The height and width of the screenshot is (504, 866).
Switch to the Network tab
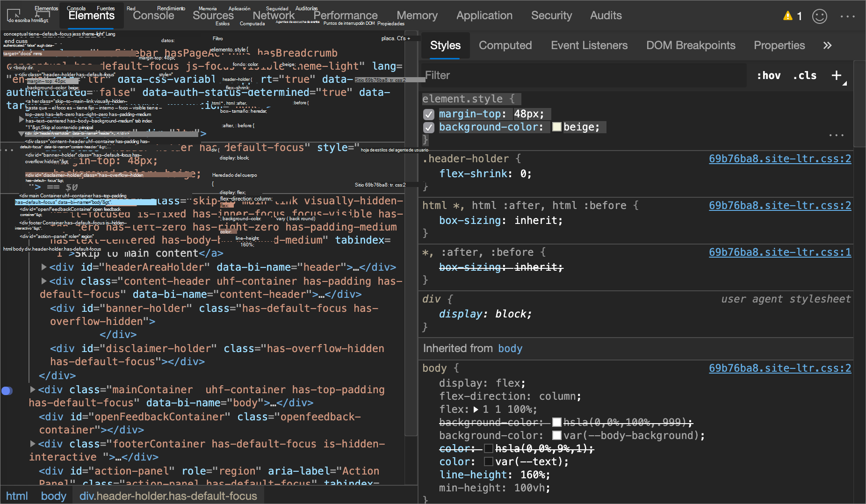(x=274, y=15)
